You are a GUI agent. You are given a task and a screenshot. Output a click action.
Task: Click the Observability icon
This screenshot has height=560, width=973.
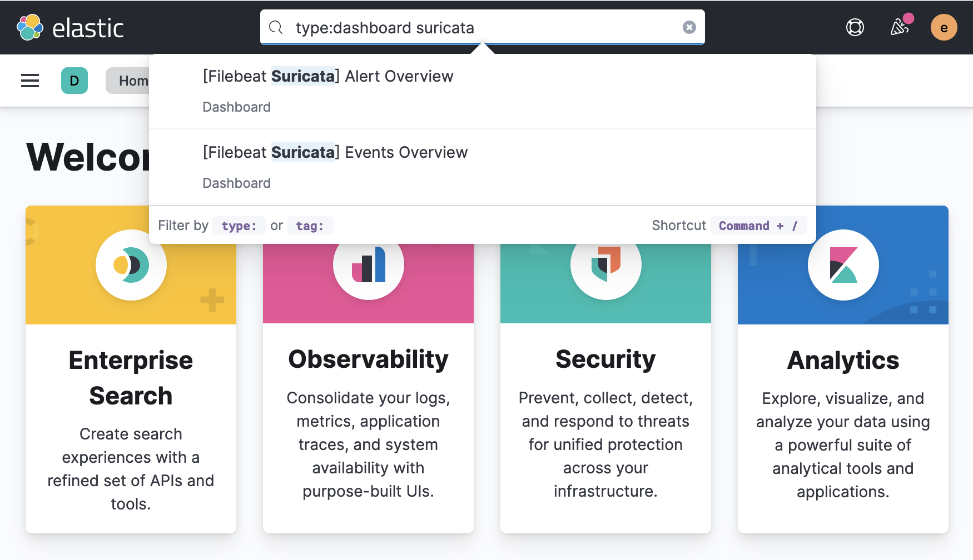pos(369,264)
